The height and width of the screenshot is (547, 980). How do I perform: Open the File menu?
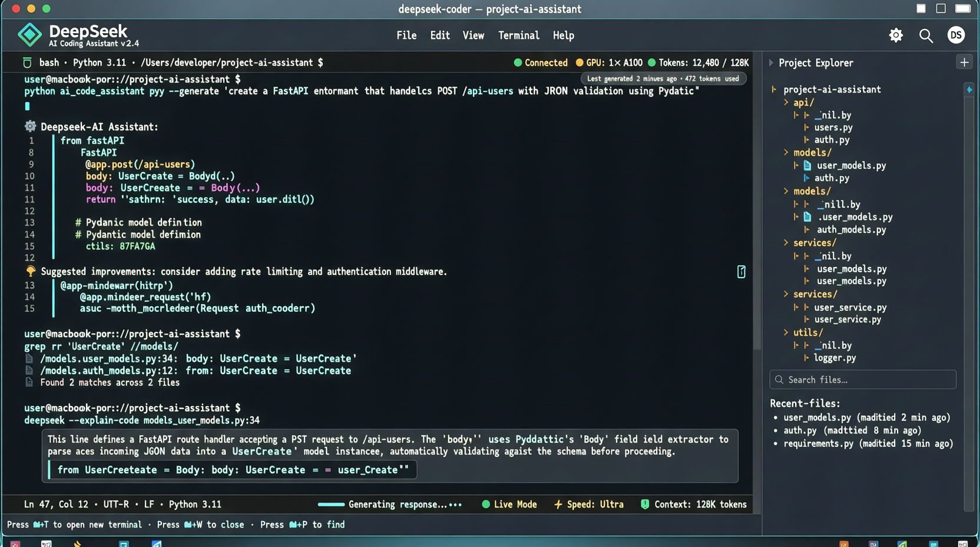tap(406, 35)
